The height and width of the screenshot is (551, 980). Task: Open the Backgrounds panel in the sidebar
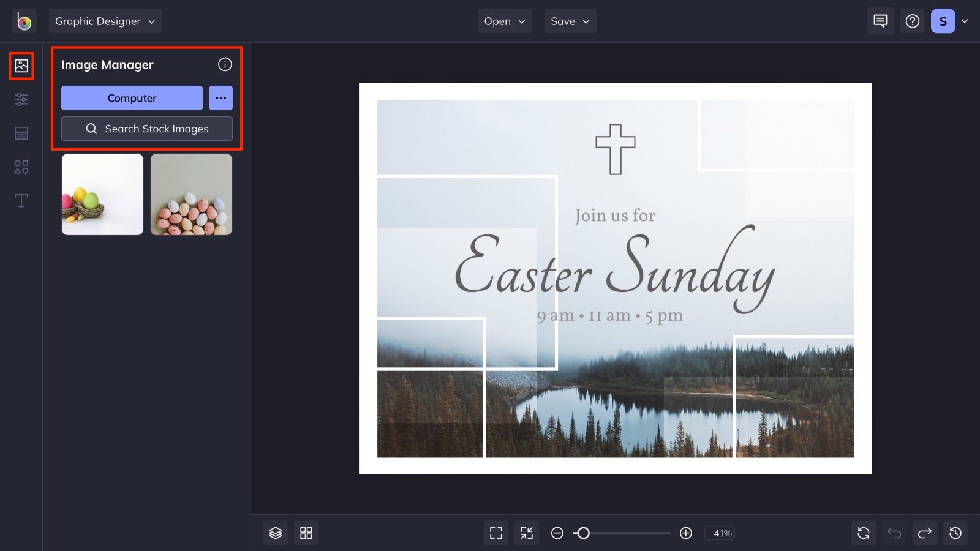(21, 133)
